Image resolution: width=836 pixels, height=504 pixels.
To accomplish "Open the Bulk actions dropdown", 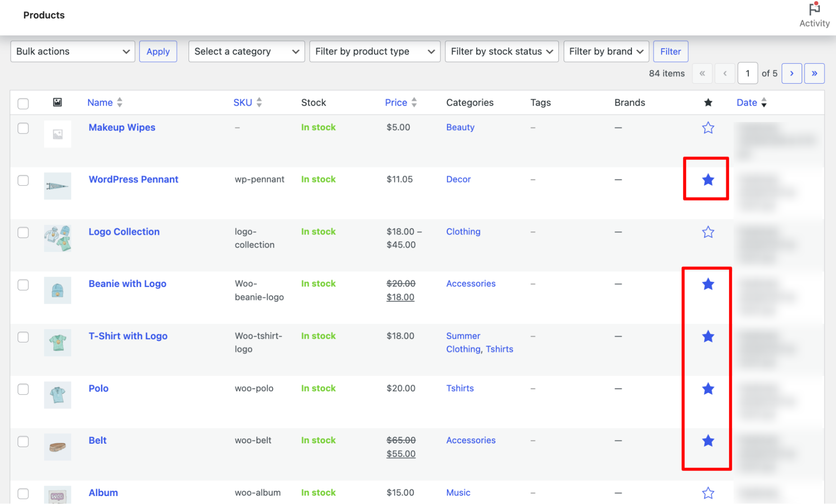I will 73,51.
